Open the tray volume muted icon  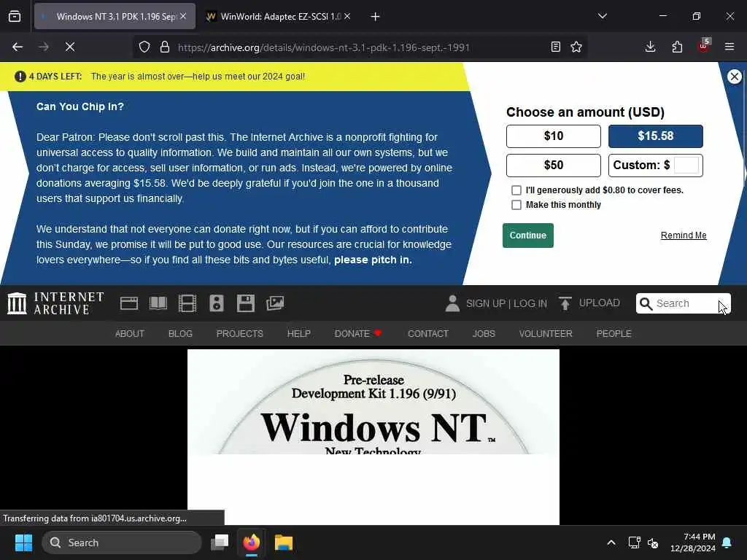653,542
